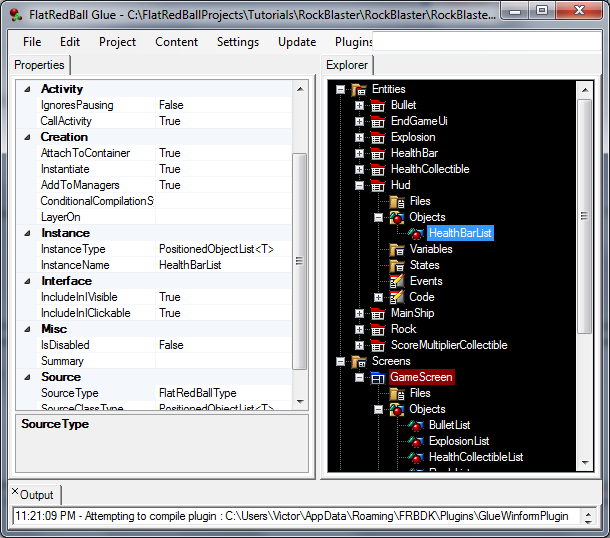Collapse the Instance property category
The image size is (610, 538).
pos(27,233)
